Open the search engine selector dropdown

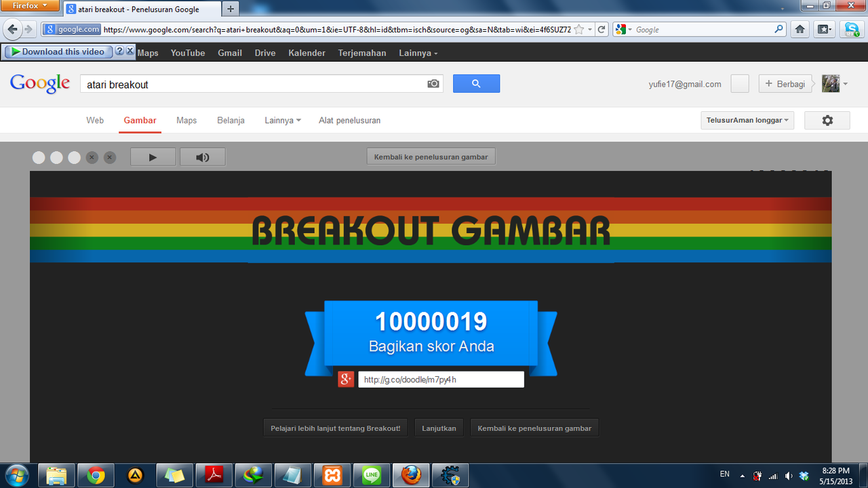[623, 29]
